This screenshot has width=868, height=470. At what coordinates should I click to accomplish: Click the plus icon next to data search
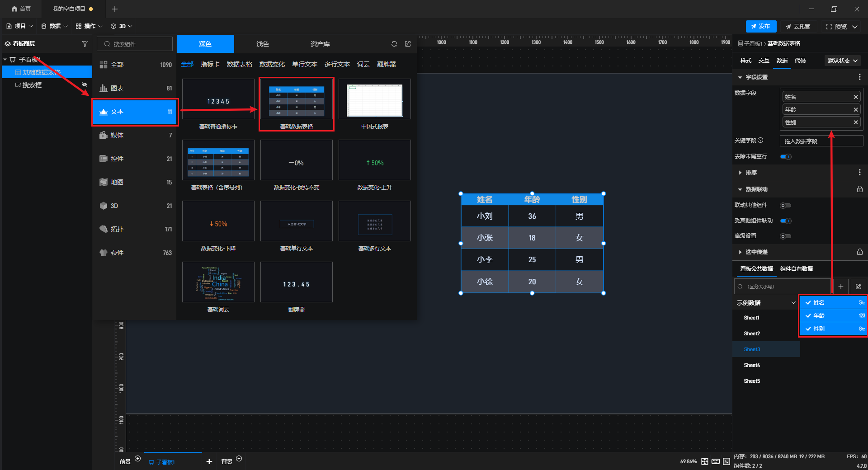tap(841, 287)
